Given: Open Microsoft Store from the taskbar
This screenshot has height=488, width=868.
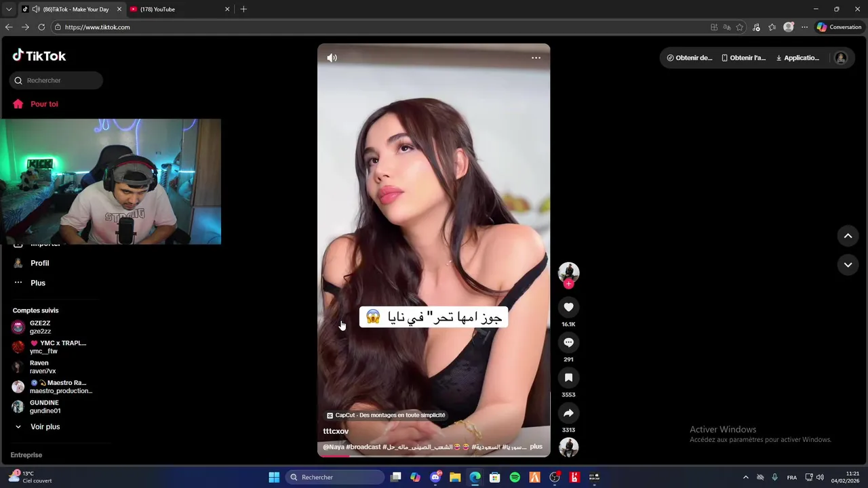Looking at the screenshot, I should coord(495,478).
